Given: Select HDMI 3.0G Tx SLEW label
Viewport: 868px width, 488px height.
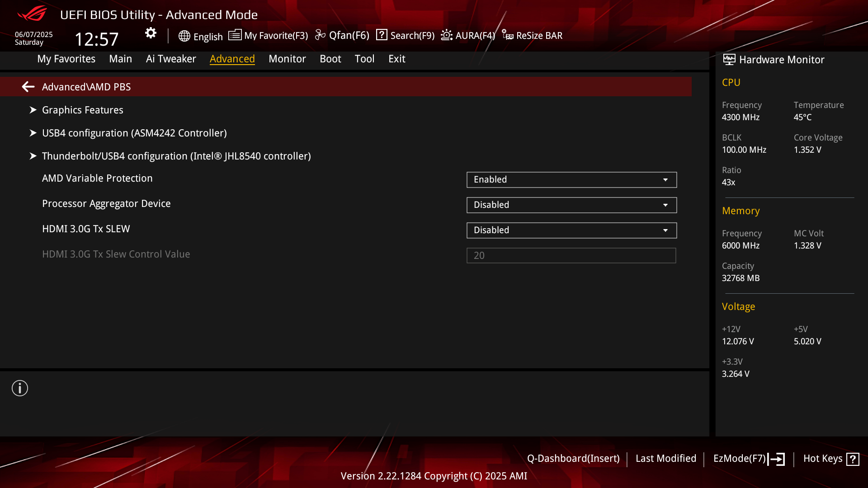Looking at the screenshot, I should pos(86,229).
